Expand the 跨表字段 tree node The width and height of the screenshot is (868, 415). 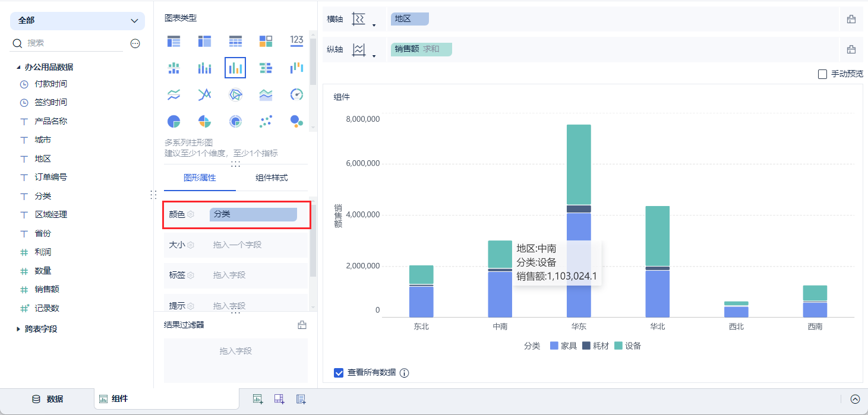click(18, 329)
